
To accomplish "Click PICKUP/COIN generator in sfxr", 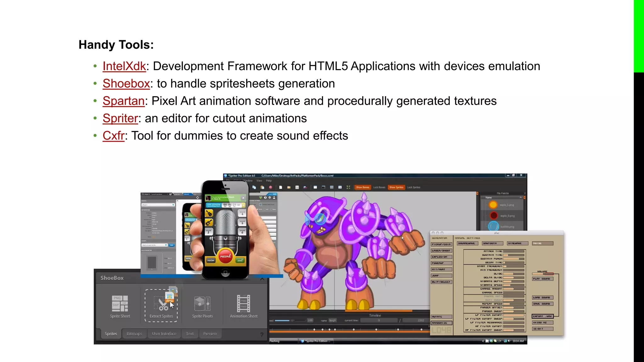I will [x=441, y=244].
